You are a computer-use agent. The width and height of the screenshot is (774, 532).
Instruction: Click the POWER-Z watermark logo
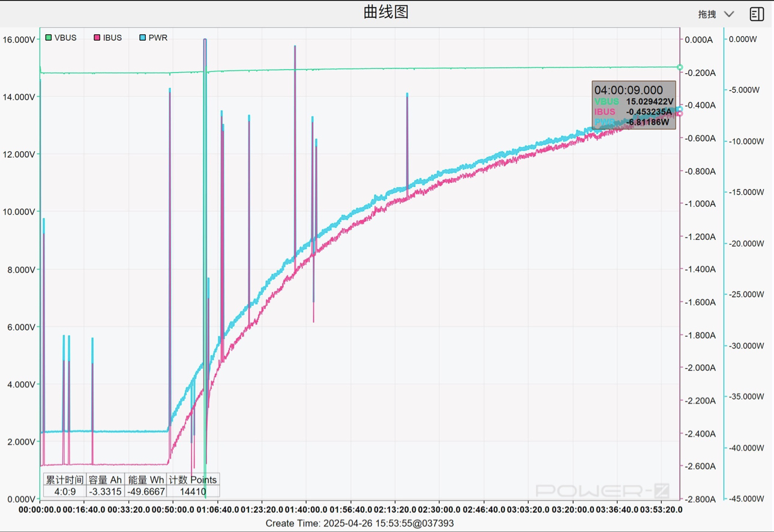tap(602, 491)
